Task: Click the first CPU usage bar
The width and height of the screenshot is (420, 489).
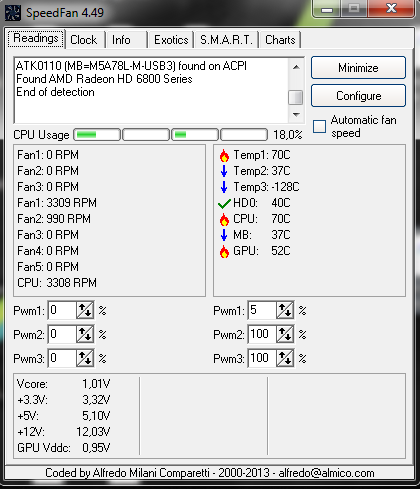Action: pyautogui.click(x=97, y=135)
